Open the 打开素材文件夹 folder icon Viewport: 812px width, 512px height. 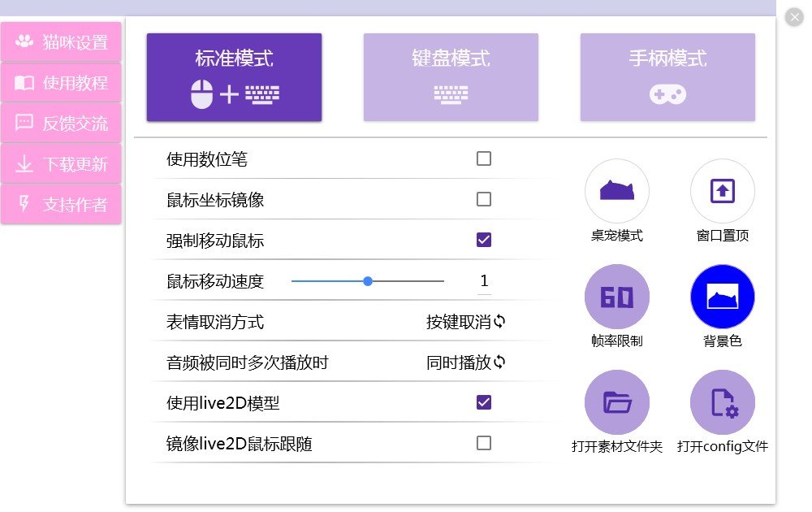point(616,402)
